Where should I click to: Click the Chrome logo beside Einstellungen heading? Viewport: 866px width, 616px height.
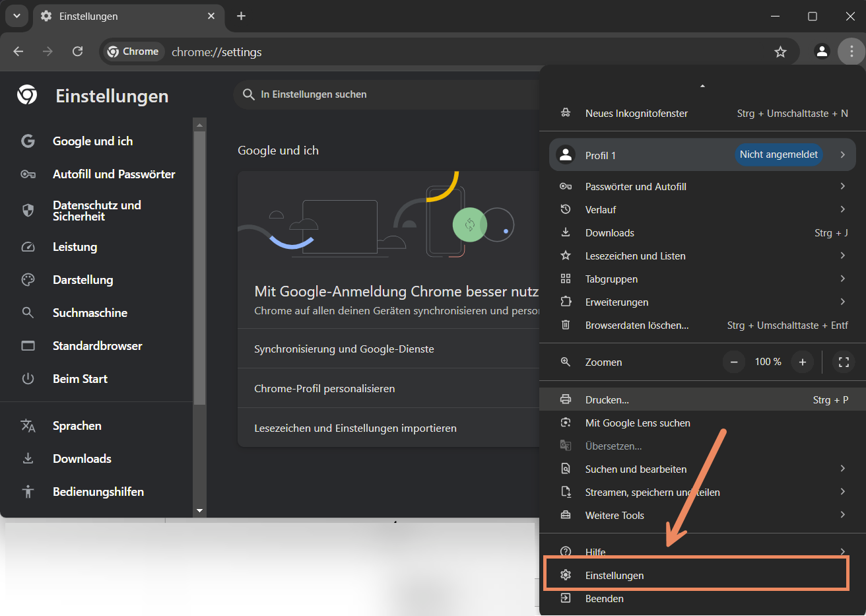(x=27, y=95)
